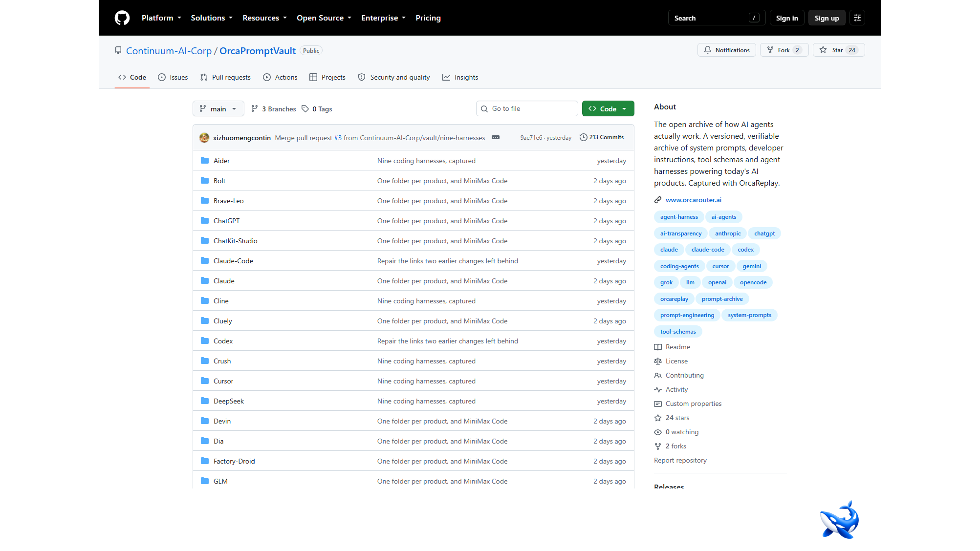Click the Go to file field
The height and width of the screenshot is (551, 980).
click(527, 109)
